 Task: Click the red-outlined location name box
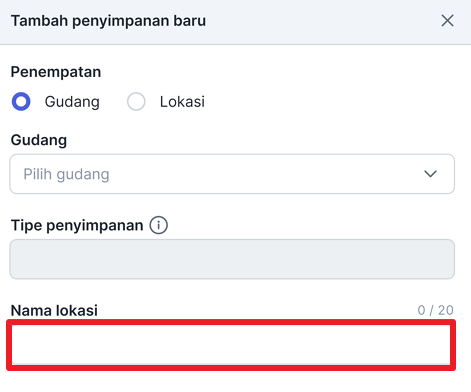point(231,345)
